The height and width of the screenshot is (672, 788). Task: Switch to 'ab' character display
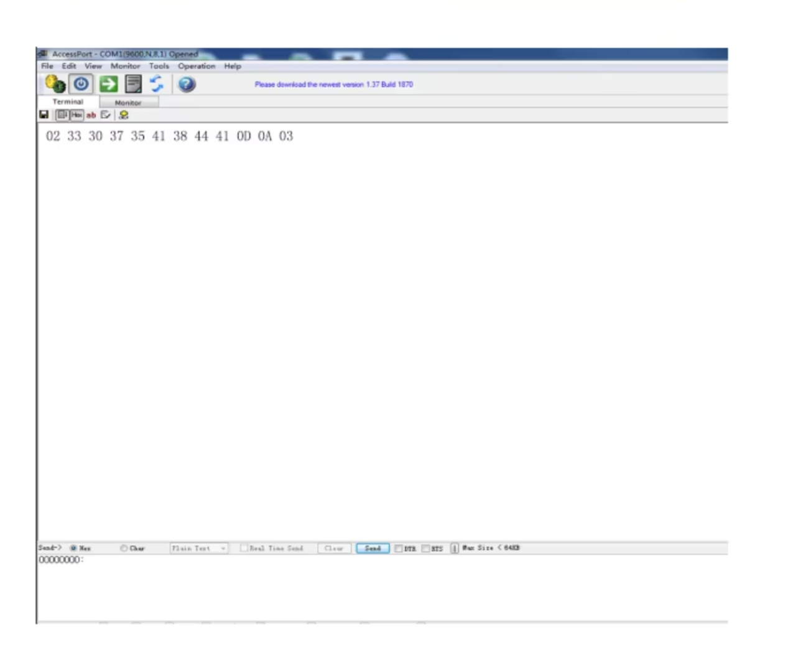coord(91,115)
